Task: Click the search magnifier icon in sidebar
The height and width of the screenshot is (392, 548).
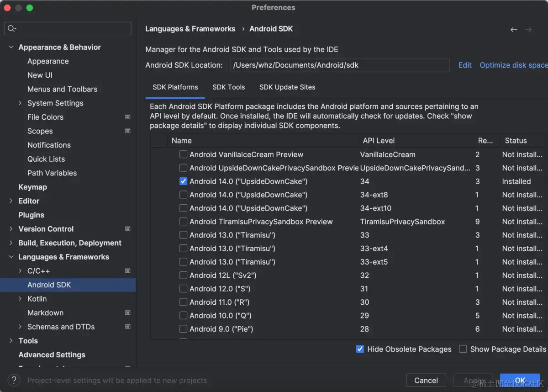Action: pyautogui.click(x=11, y=29)
